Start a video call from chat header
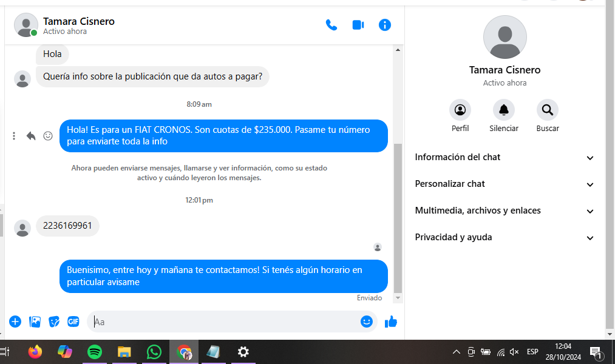Screen dimensions: 615x364 click(x=358, y=25)
